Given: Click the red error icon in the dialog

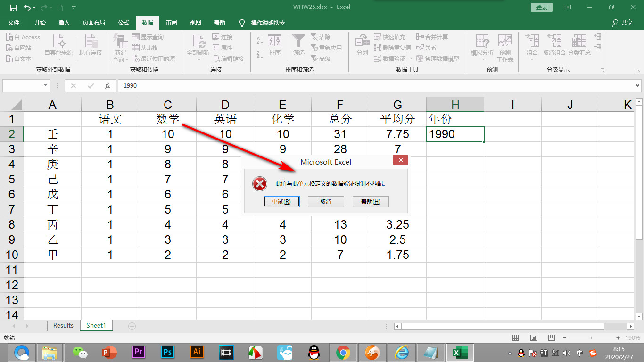Looking at the screenshot, I should 260,184.
